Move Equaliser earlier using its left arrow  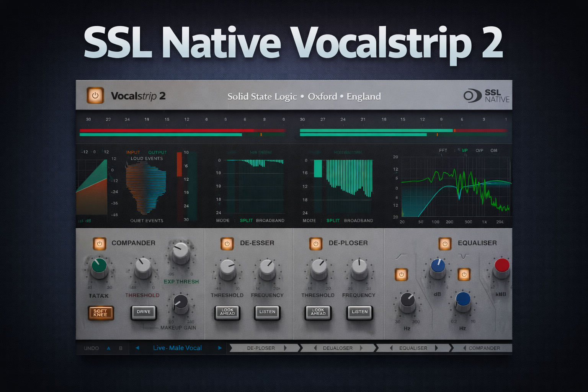(391, 348)
